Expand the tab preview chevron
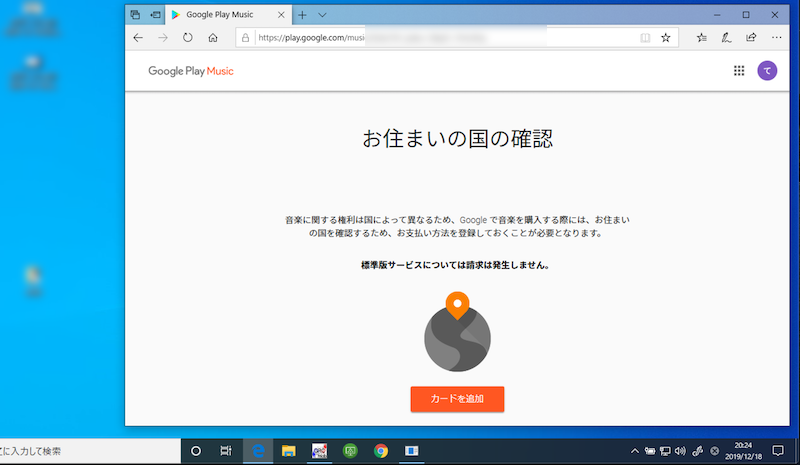Screen dimensions: 800x465 pyautogui.click(x=322, y=15)
